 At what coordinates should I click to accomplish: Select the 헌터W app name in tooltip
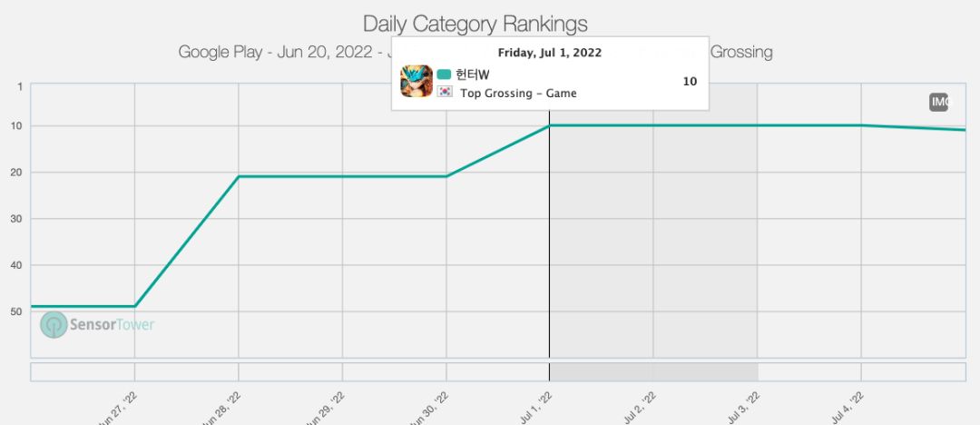[472, 74]
